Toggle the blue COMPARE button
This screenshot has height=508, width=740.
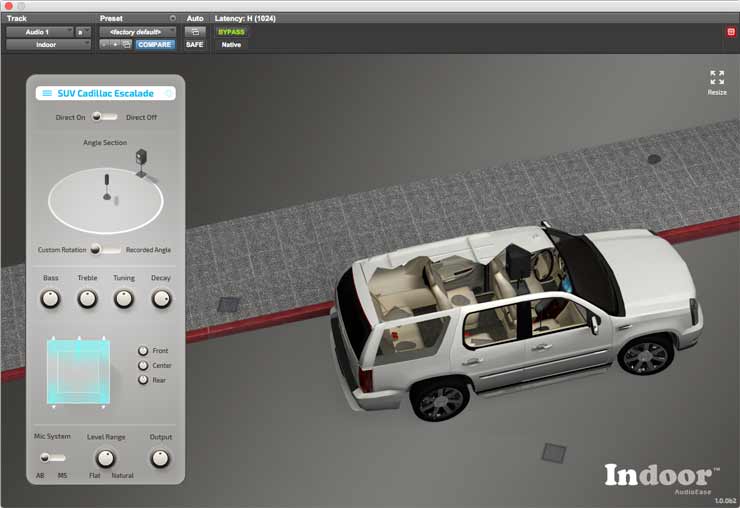click(155, 44)
